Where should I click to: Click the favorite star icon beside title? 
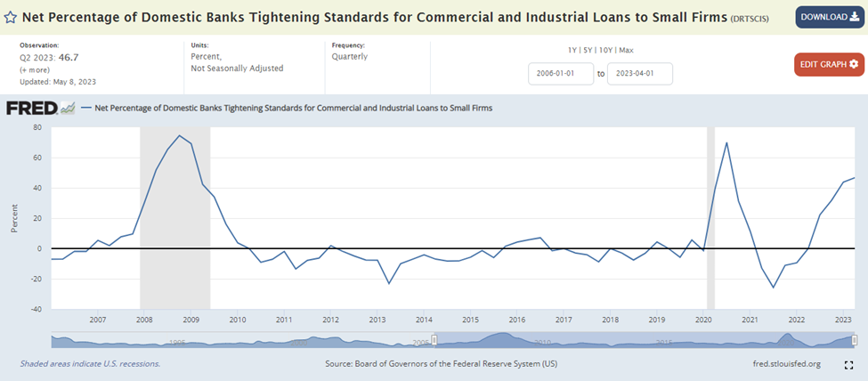click(11, 17)
